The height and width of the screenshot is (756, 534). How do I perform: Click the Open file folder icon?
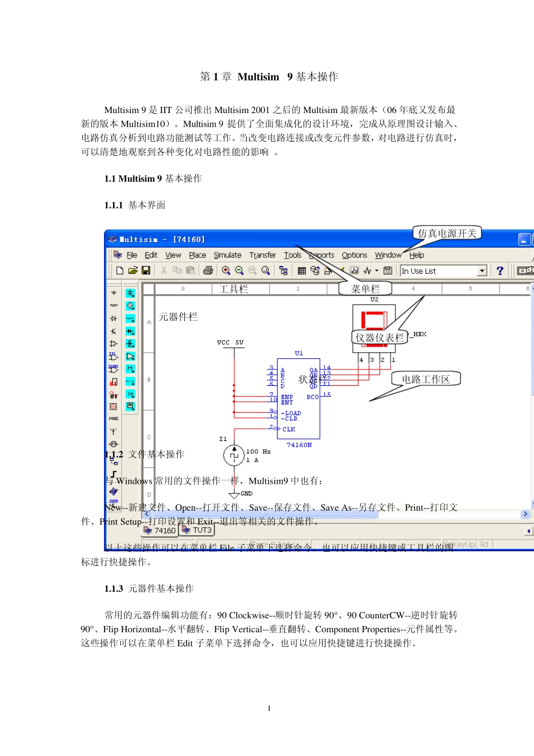coord(133,271)
